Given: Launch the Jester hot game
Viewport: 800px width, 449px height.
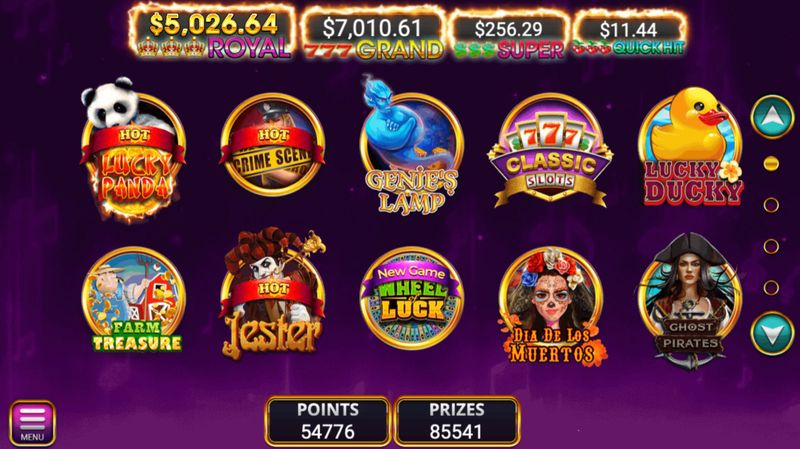Looking at the screenshot, I should click(x=272, y=295).
